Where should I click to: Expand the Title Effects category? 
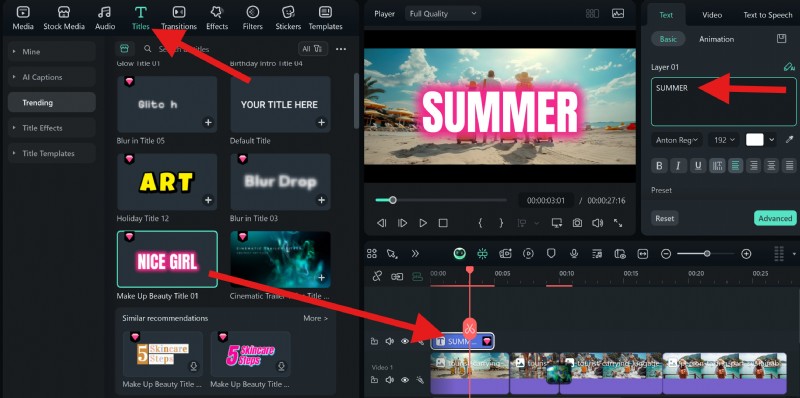[52, 128]
